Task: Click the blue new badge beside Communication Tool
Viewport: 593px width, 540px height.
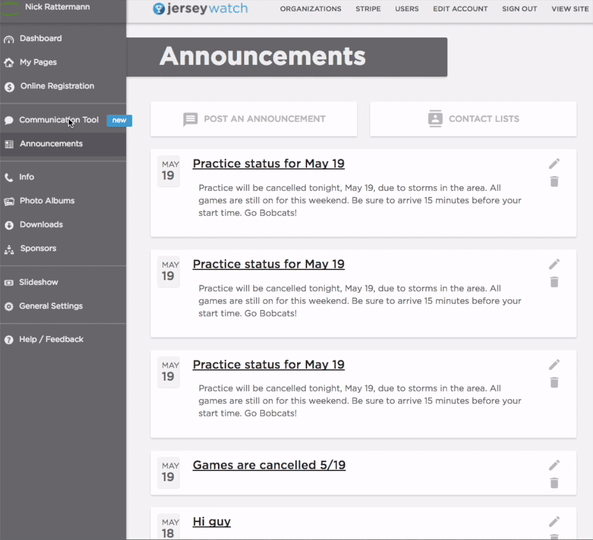Action: coord(119,121)
